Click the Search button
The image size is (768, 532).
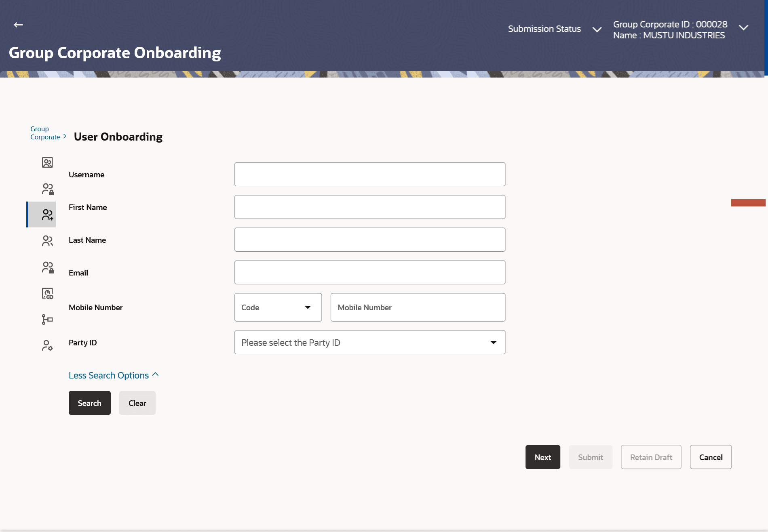coord(90,403)
